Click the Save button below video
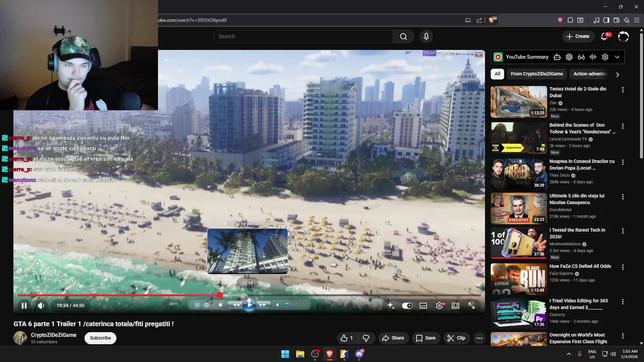Viewport: 644px width, 362px height. [x=426, y=338]
